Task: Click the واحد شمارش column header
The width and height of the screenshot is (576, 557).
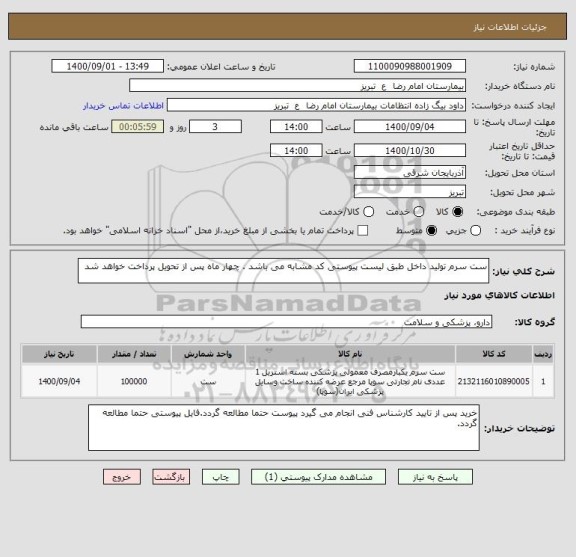Action: point(208,354)
